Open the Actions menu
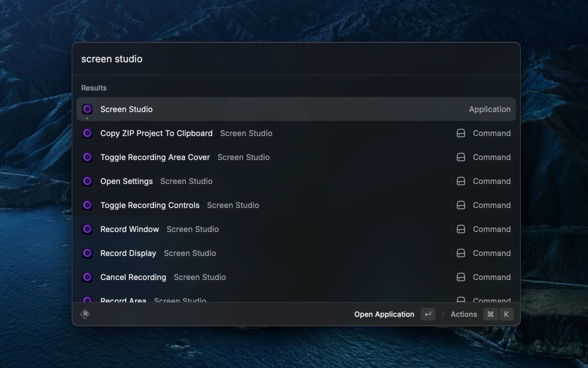588x368 pixels. (x=464, y=314)
